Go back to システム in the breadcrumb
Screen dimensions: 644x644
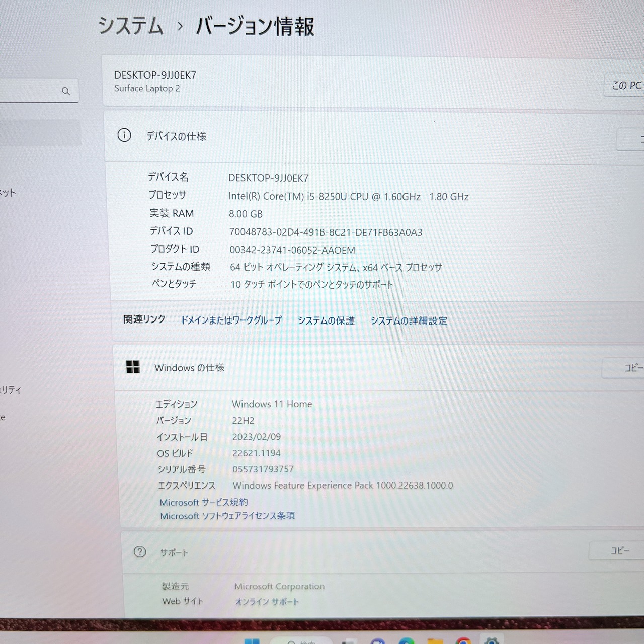(x=131, y=26)
